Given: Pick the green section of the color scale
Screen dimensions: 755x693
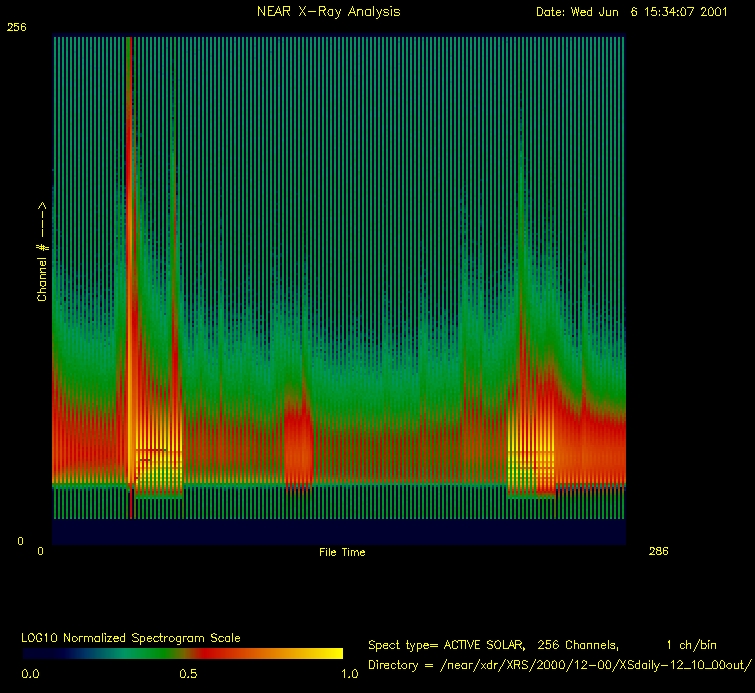Looking at the screenshot, I should pos(130,653).
